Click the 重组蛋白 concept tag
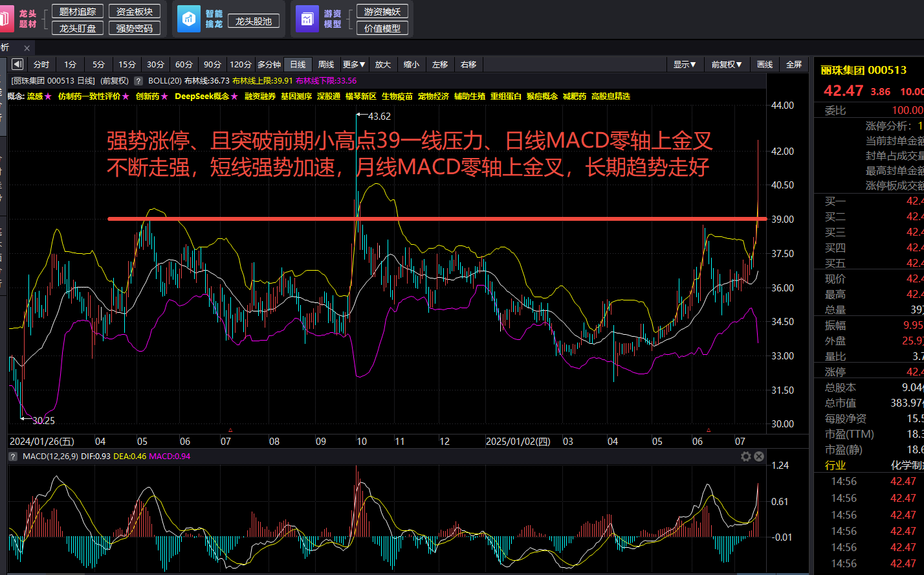The width and height of the screenshot is (924, 575). (x=506, y=96)
